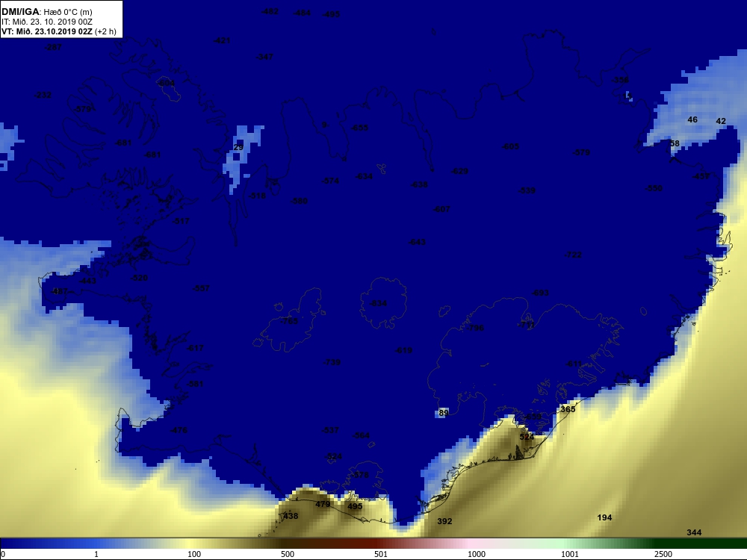
Task: Click the map value '-564'
Action: pos(361,435)
